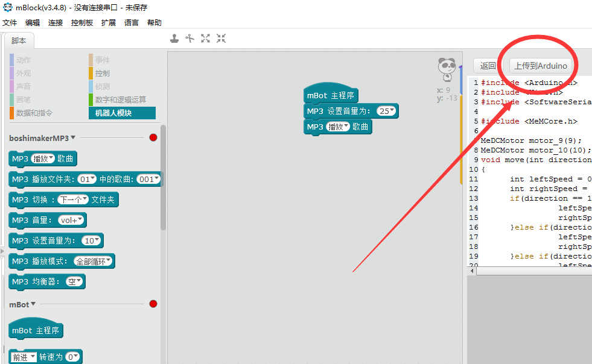Open vol+ dropdown in MP3 音量 block
The image size is (592, 364).
[71, 221]
